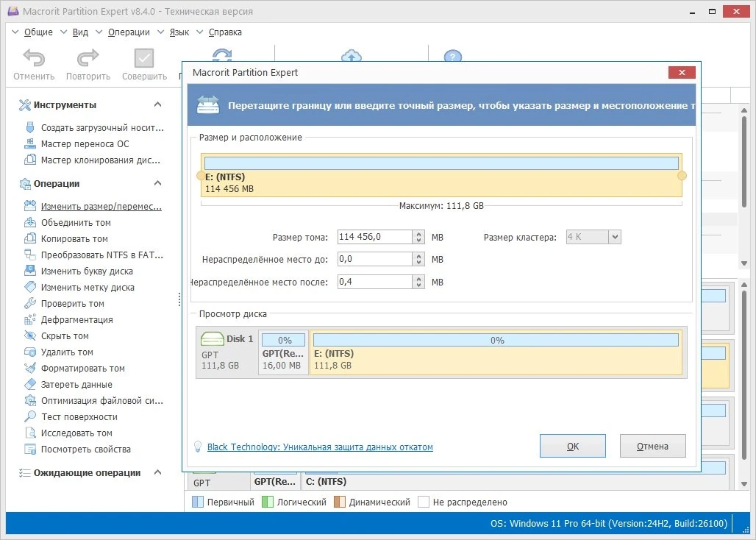Close the Macrorit Partition Expert dialog

682,72
